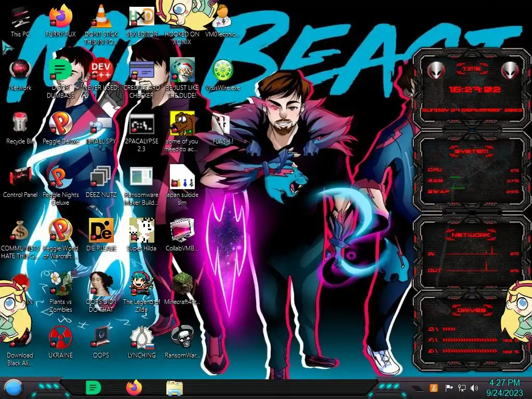Click the network tray icon
Image resolution: width=532 pixels, height=399 pixels.
pyautogui.click(x=462, y=388)
